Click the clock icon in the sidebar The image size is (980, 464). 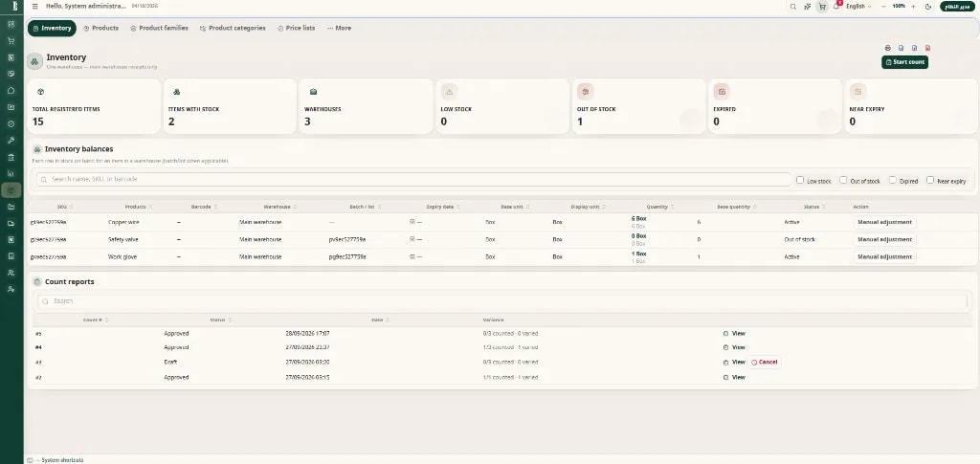coord(11,123)
